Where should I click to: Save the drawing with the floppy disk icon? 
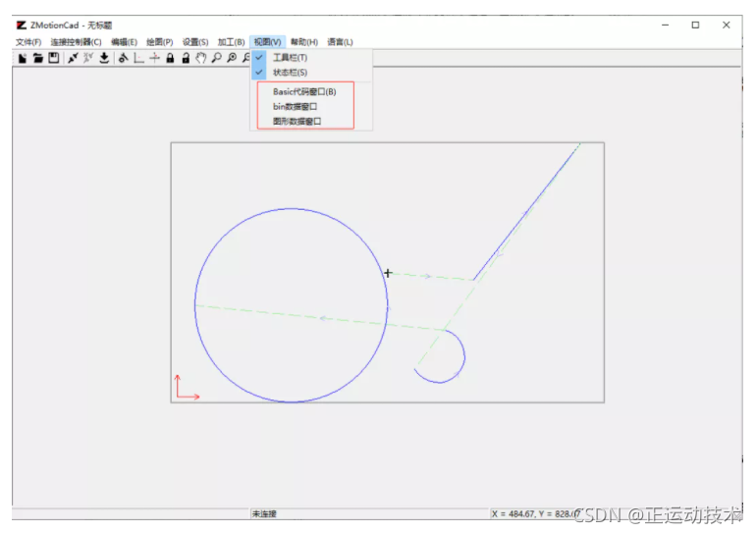coord(54,58)
